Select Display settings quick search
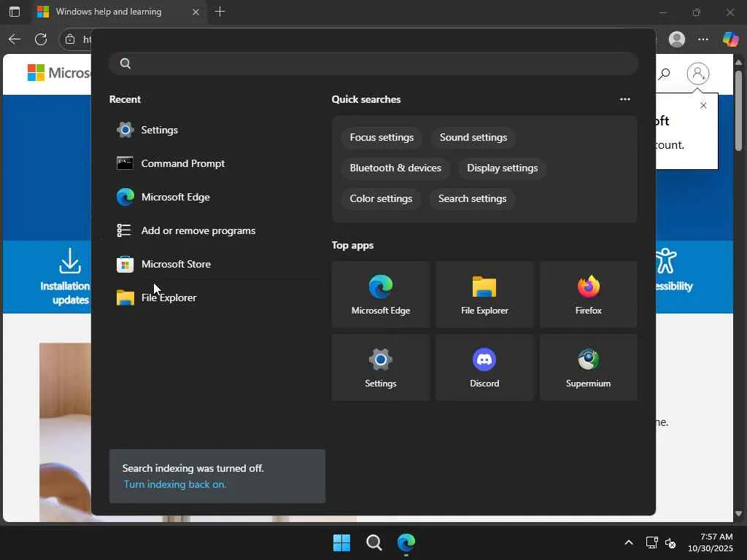747x560 pixels. tap(502, 168)
